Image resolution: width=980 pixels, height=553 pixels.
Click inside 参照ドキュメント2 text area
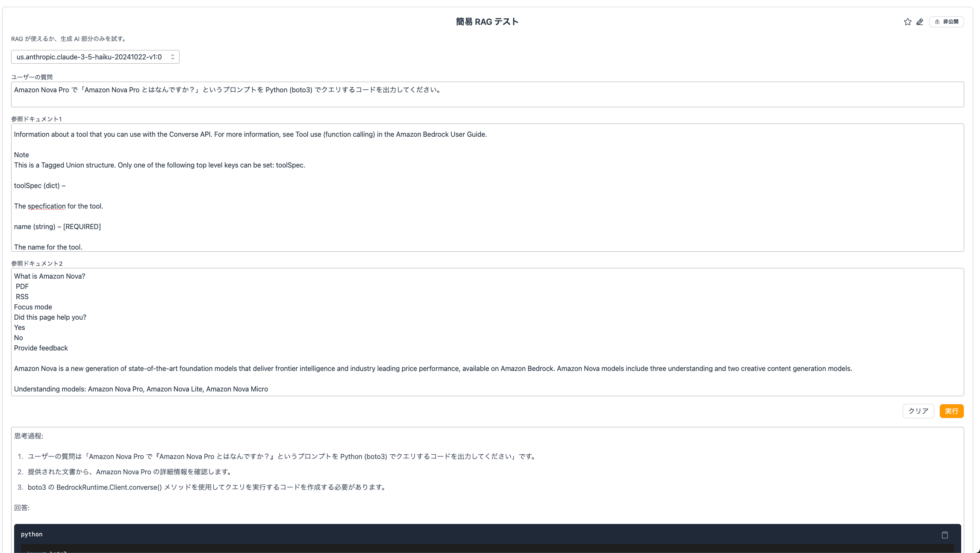(487, 332)
